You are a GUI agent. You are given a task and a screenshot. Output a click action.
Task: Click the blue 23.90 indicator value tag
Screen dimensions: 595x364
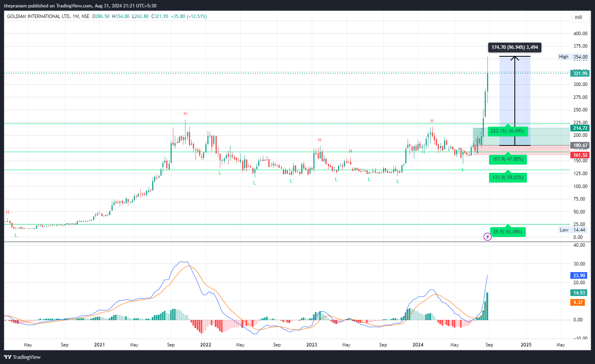[579, 276]
